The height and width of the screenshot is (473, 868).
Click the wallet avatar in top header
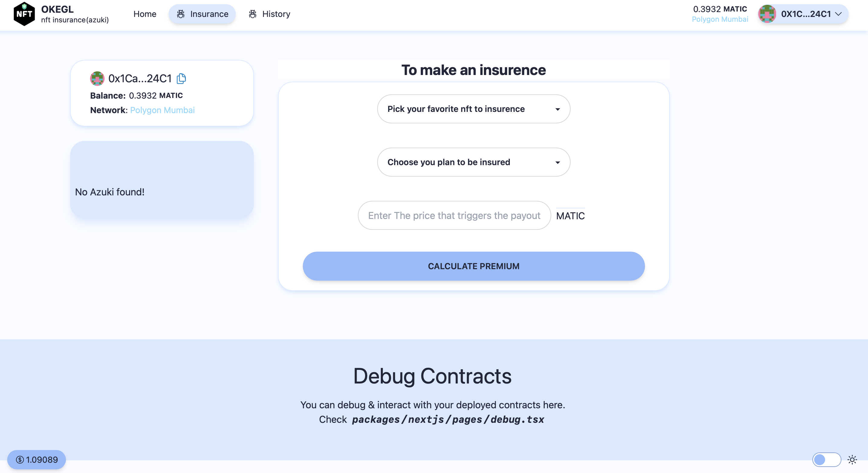pyautogui.click(x=767, y=14)
